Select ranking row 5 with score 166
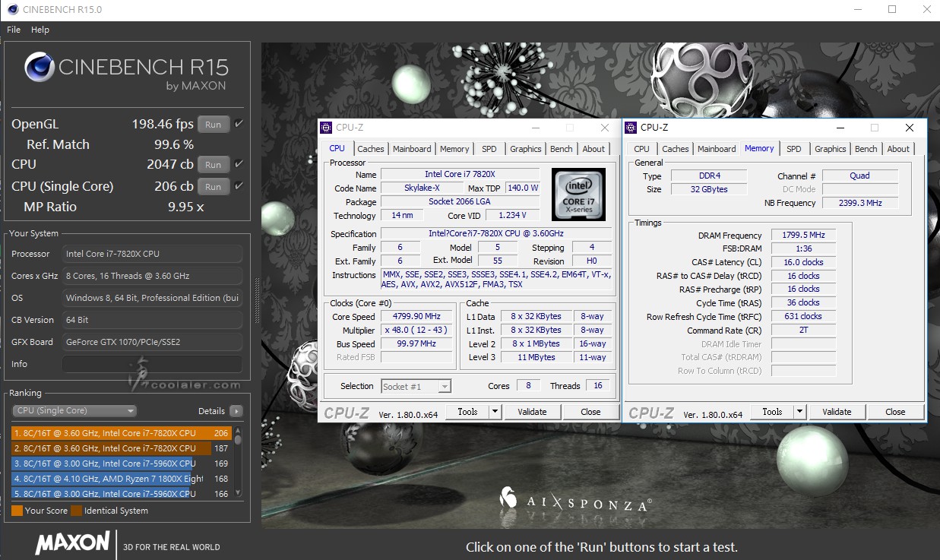The image size is (940, 560). pos(122,493)
